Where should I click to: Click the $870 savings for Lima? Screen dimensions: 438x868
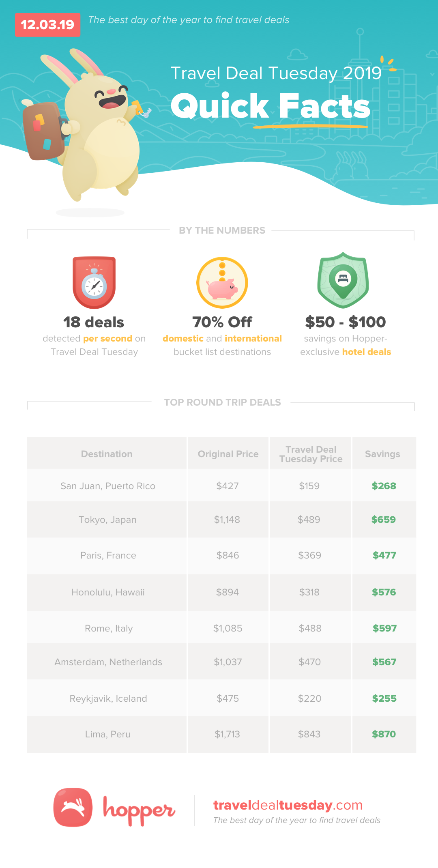[x=384, y=734]
